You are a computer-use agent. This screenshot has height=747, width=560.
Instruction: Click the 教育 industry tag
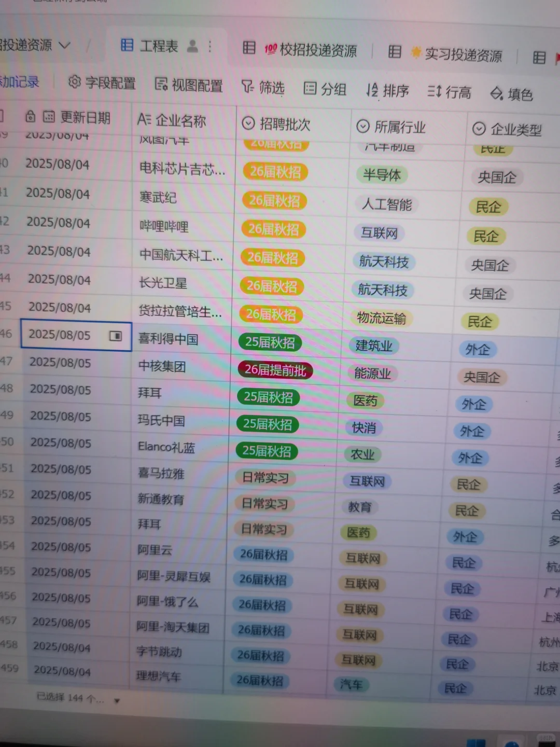pos(360,506)
